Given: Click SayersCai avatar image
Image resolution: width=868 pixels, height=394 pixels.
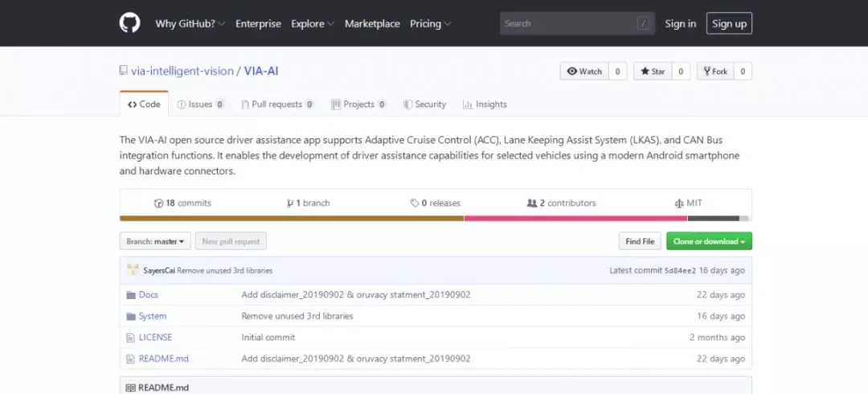Looking at the screenshot, I should click(133, 270).
